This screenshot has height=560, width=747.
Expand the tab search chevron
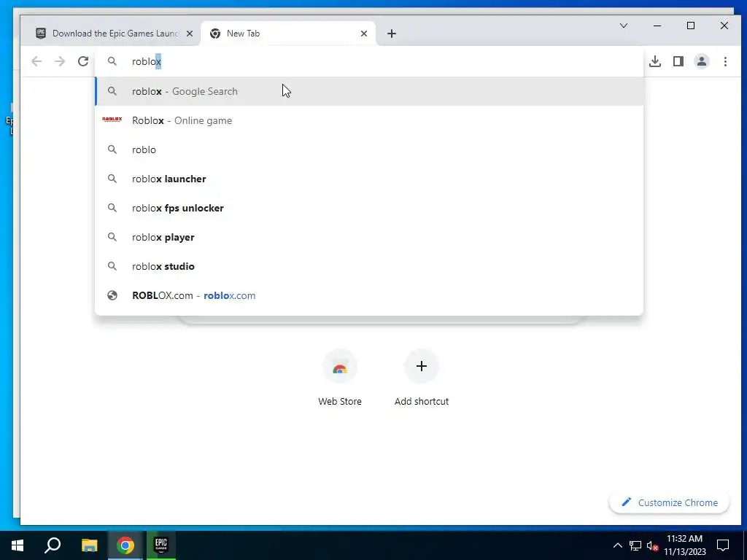click(x=624, y=26)
